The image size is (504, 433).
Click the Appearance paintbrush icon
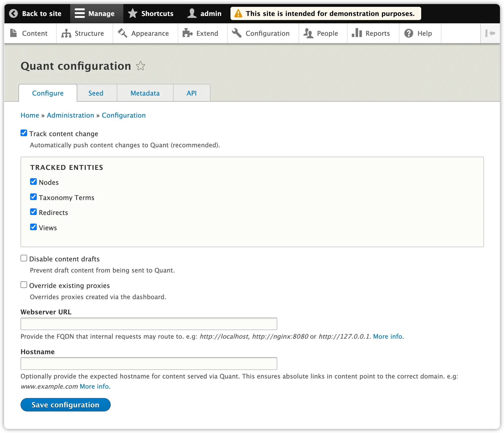[122, 33]
